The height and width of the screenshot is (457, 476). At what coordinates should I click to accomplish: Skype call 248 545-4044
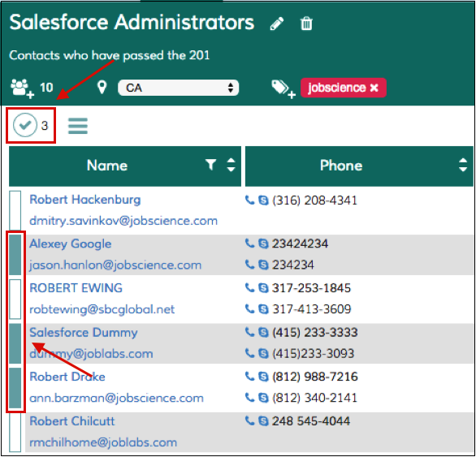click(x=263, y=421)
